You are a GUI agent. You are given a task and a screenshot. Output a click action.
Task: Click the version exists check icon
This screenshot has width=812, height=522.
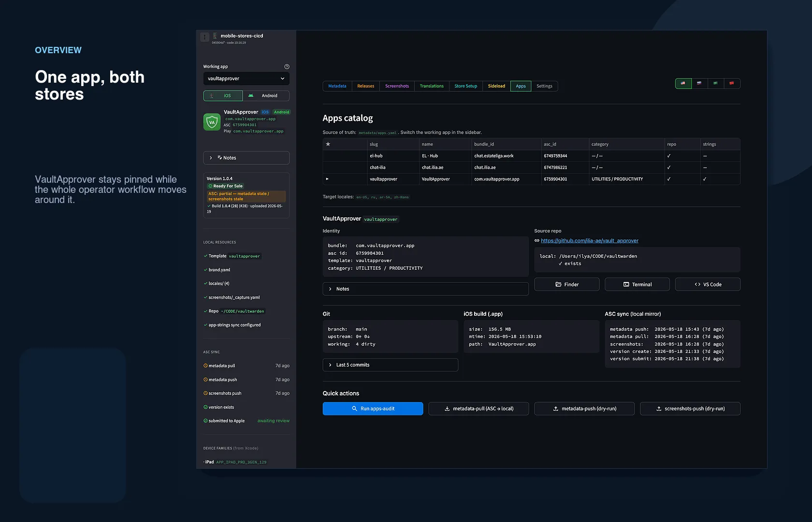[x=205, y=407]
